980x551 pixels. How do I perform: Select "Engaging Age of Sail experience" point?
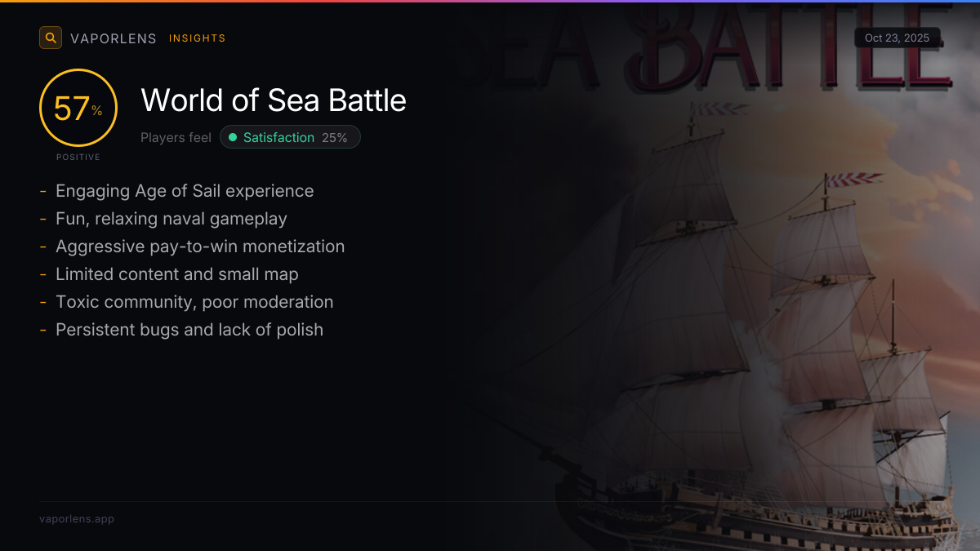[x=185, y=191]
